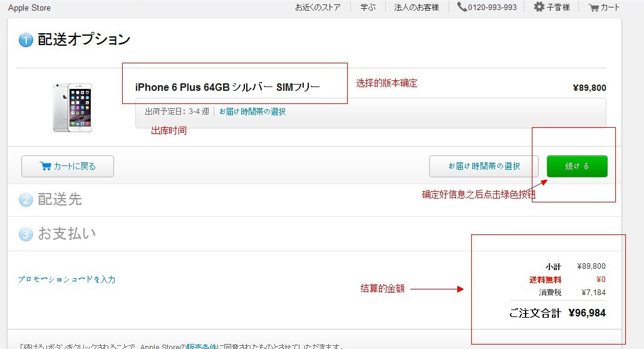Open the 販売条件 terms link
The width and height of the screenshot is (644, 349).
tap(202, 346)
